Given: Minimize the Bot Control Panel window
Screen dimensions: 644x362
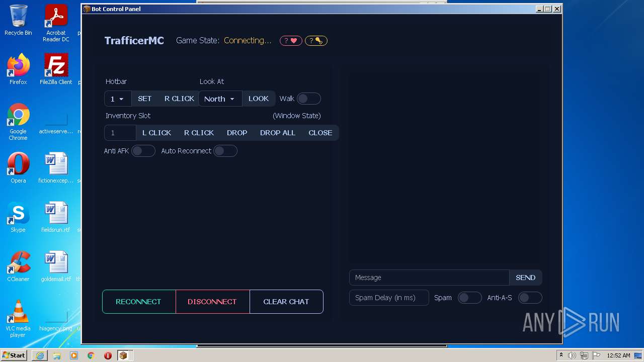Looking at the screenshot, I should [x=539, y=9].
